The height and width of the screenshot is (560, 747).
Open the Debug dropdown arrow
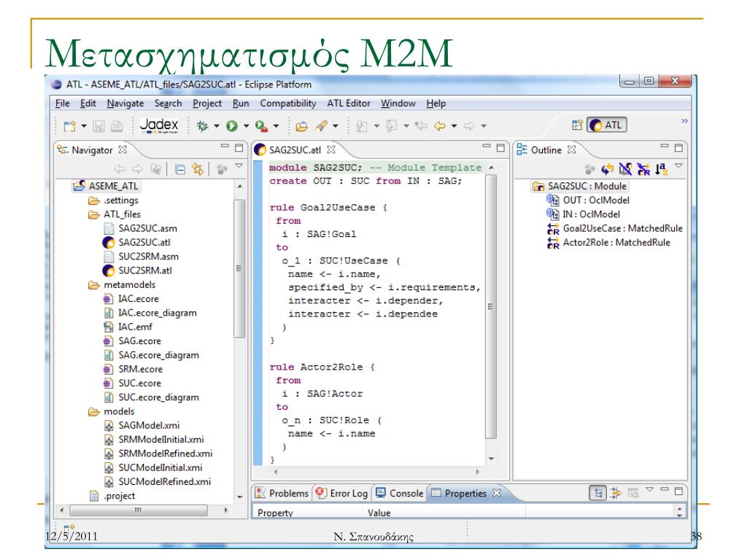pyautogui.click(x=216, y=126)
